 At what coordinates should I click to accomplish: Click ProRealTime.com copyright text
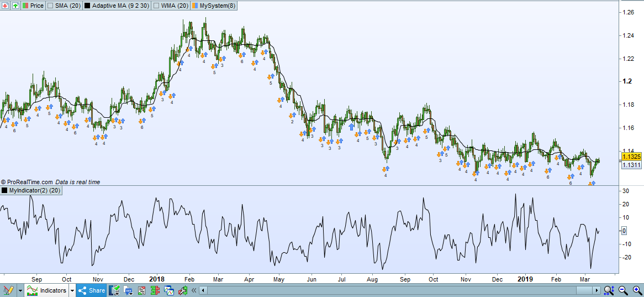coord(27,182)
